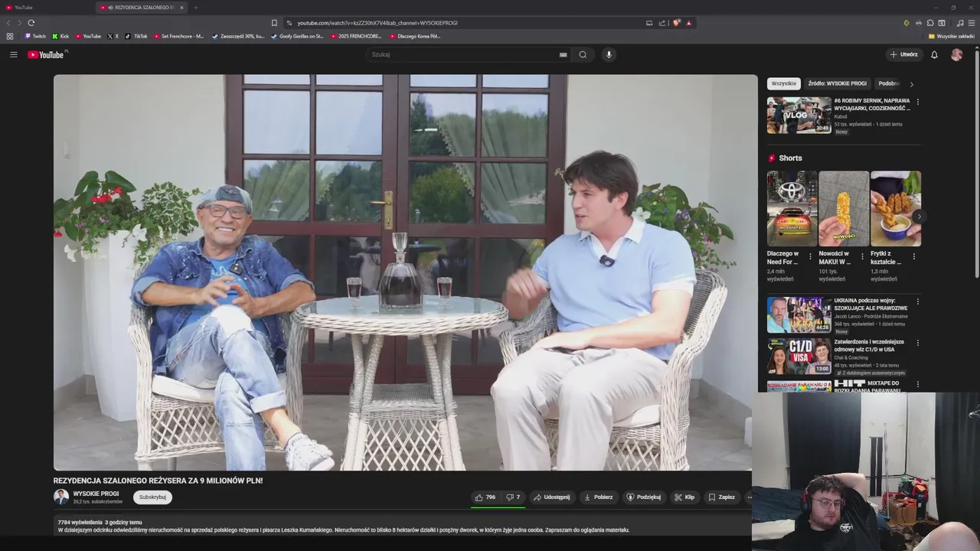Select the Źródło: WYSOKIE PROGI chip
This screenshot has height=551, width=980.
837,83
